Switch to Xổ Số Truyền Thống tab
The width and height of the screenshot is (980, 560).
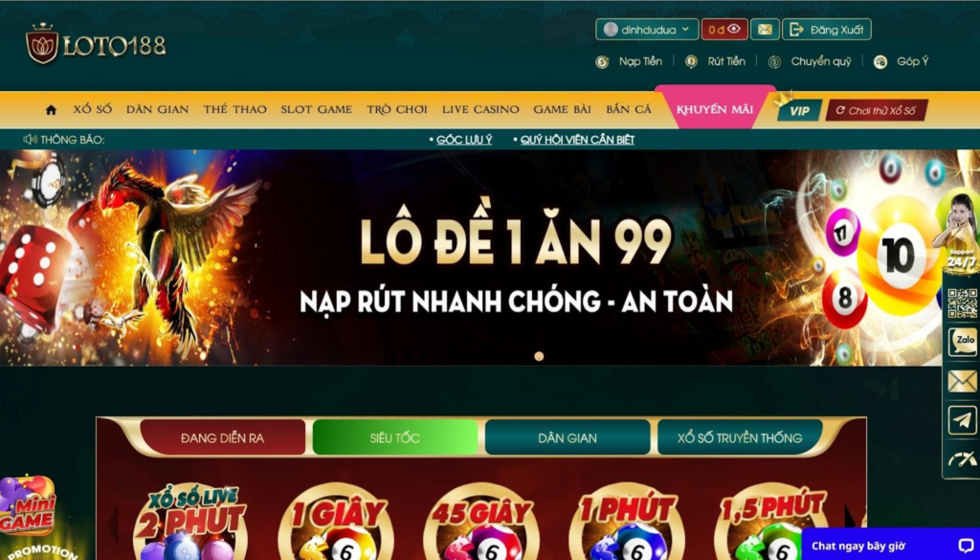tap(740, 437)
